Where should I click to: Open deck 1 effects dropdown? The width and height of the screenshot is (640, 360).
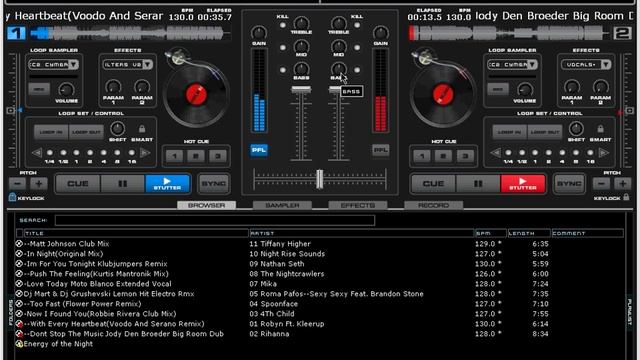pos(147,64)
